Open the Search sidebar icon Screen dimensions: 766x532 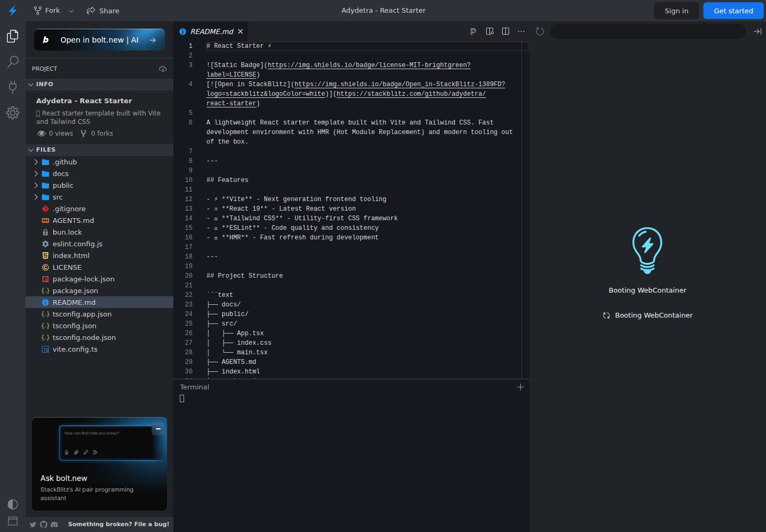click(13, 62)
